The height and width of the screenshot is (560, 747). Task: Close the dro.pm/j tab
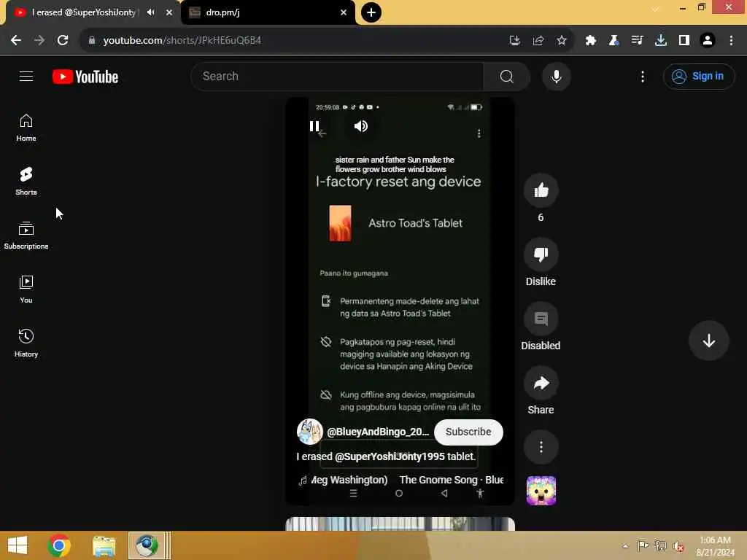click(344, 12)
